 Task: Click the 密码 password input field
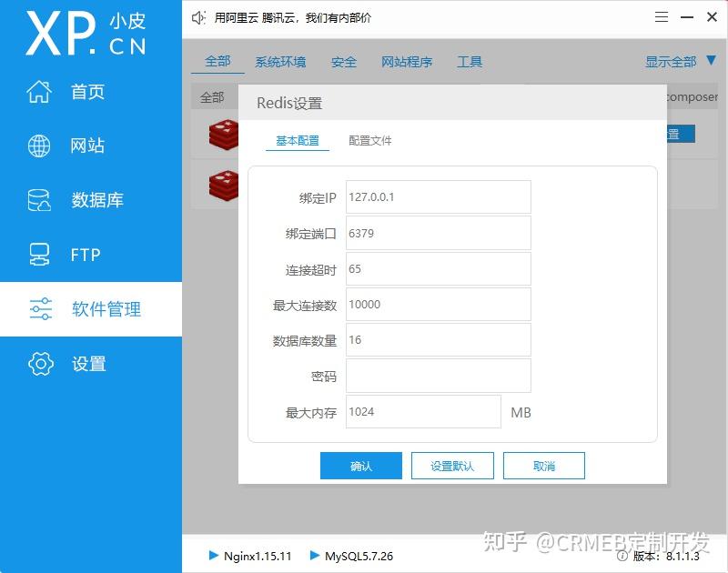437,376
